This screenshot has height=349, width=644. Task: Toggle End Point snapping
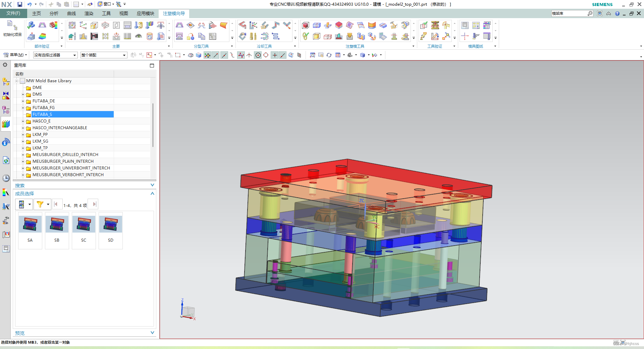pos(216,55)
